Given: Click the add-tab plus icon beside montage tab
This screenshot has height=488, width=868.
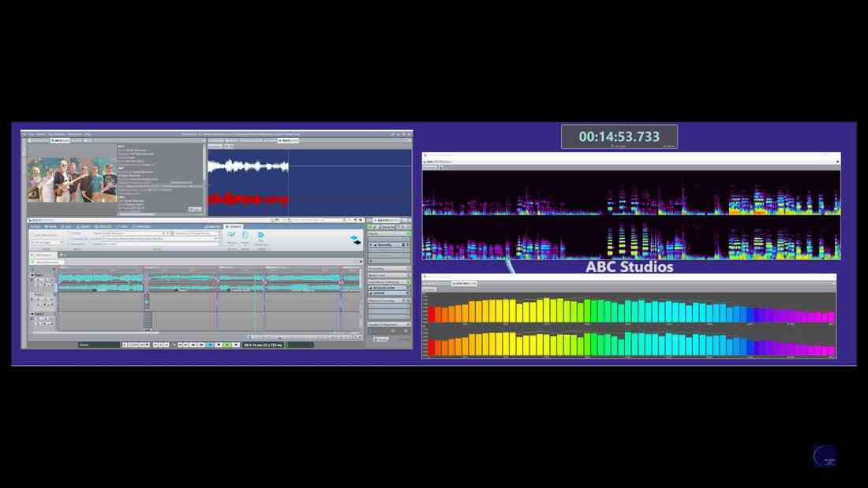Looking at the screenshot, I should coord(62,255).
